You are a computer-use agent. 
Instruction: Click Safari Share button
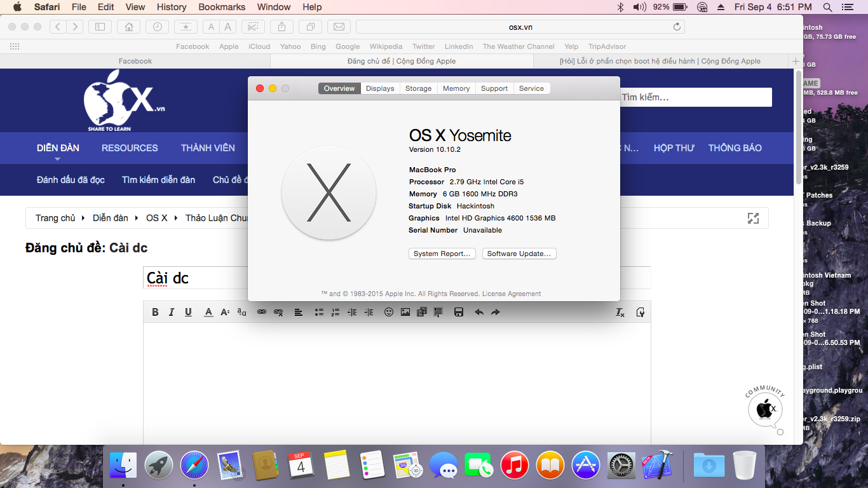[x=281, y=27]
